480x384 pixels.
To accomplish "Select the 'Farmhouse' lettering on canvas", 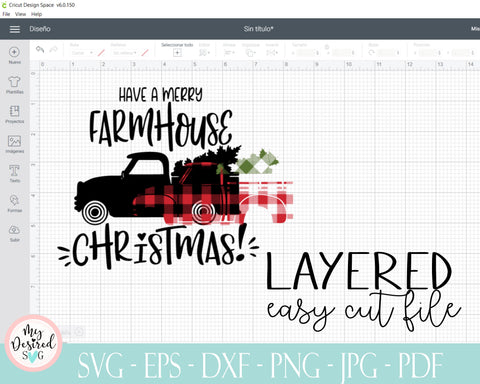I will (161, 127).
